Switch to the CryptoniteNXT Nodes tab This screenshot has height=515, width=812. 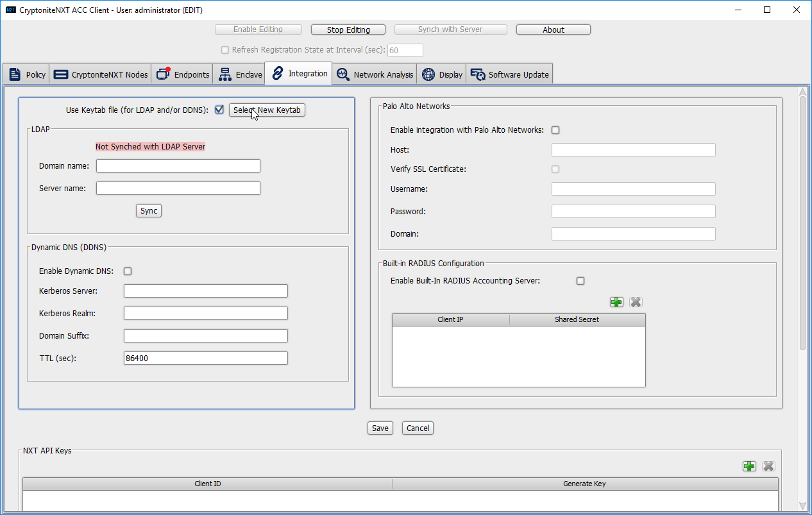pos(101,74)
